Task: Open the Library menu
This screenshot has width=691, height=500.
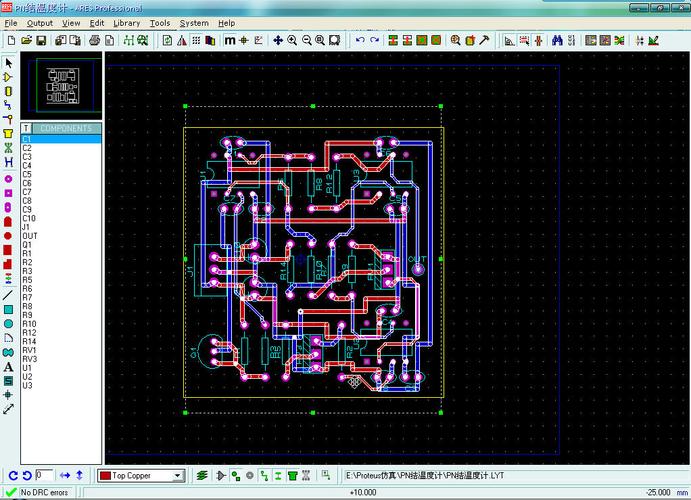Action: [x=126, y=23]
